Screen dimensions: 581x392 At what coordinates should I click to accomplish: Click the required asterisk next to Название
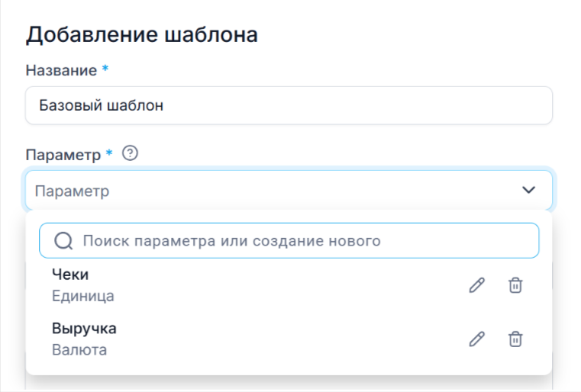[x=105, y=69]
